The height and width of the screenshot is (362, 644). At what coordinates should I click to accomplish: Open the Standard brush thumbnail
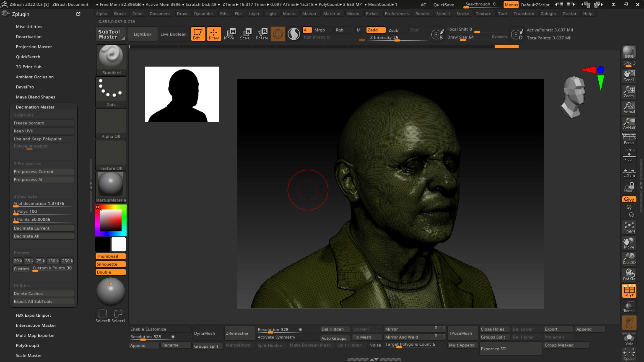tap(111, 60)
